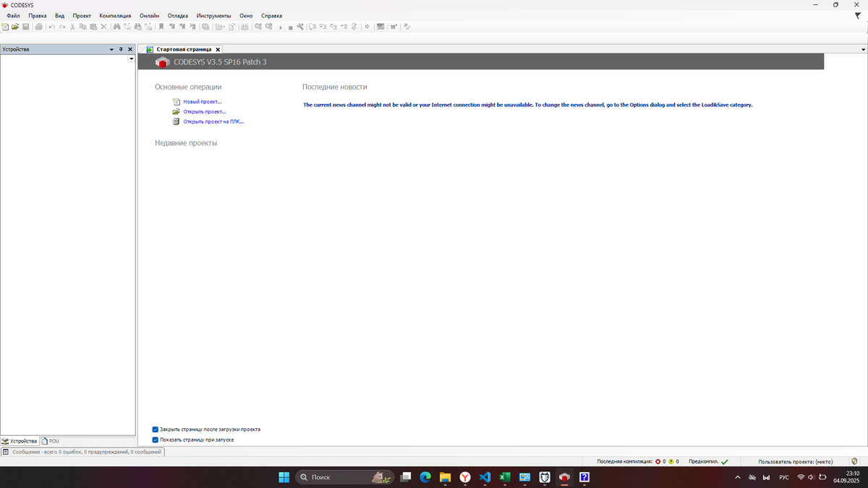Screen dimensions: 868x488
Task: Click the Cut scissors toolbar icon
Action: 72,27
